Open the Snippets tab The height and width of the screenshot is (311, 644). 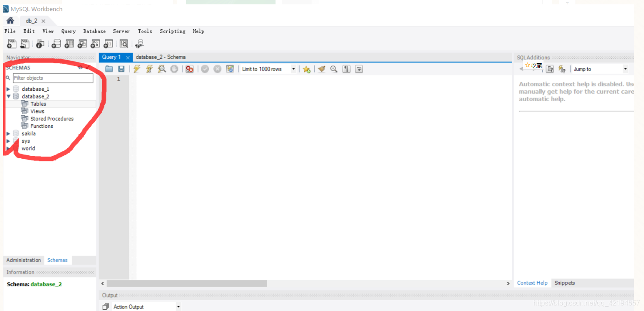pos(565,283)
